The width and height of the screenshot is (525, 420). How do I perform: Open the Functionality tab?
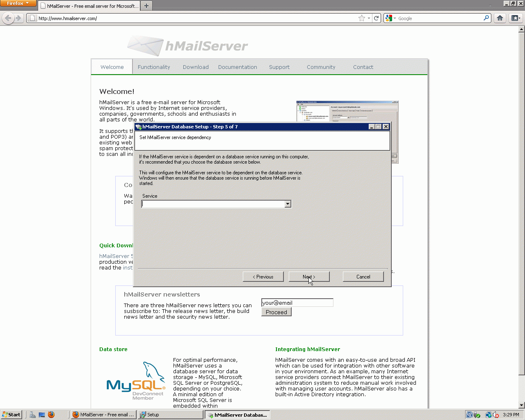click(154, 67)
